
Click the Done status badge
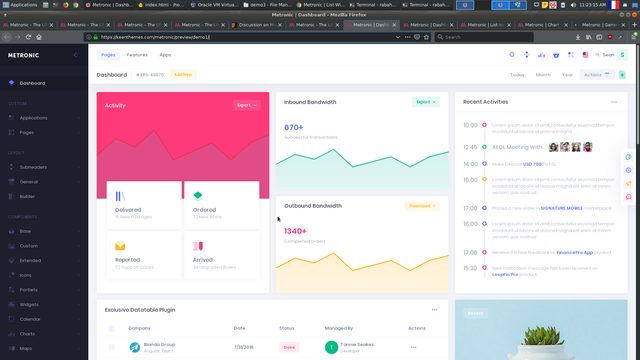click(x=289, y=347)
